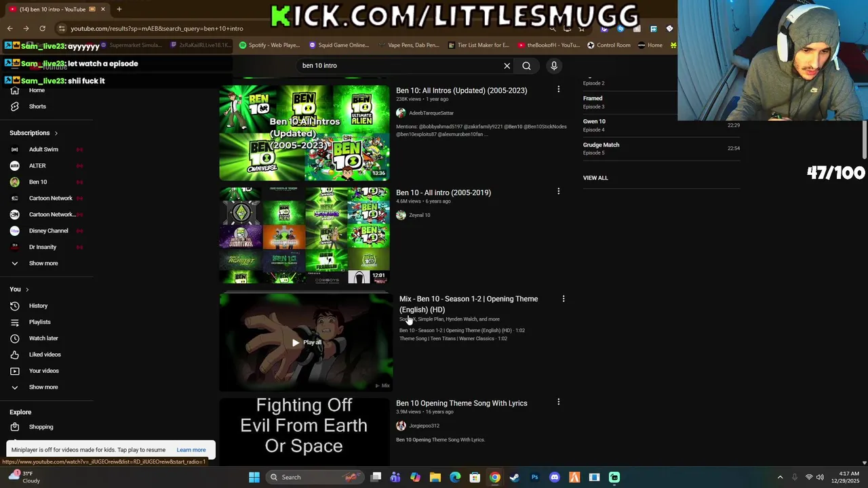Start voice search with the microphone icon
Screen dimensions: 868x488
tap(554, 66)
